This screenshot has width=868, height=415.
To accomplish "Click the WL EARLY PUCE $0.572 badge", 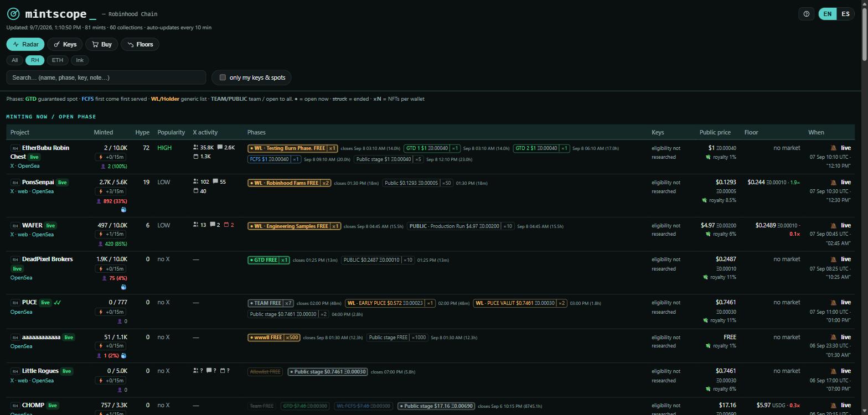I will (390, 303).
